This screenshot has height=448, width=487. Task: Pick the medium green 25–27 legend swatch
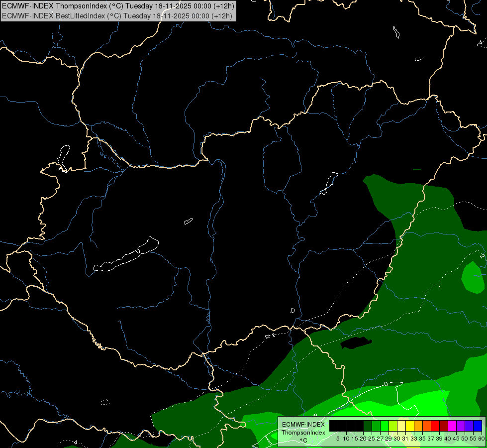pos(376,426)
